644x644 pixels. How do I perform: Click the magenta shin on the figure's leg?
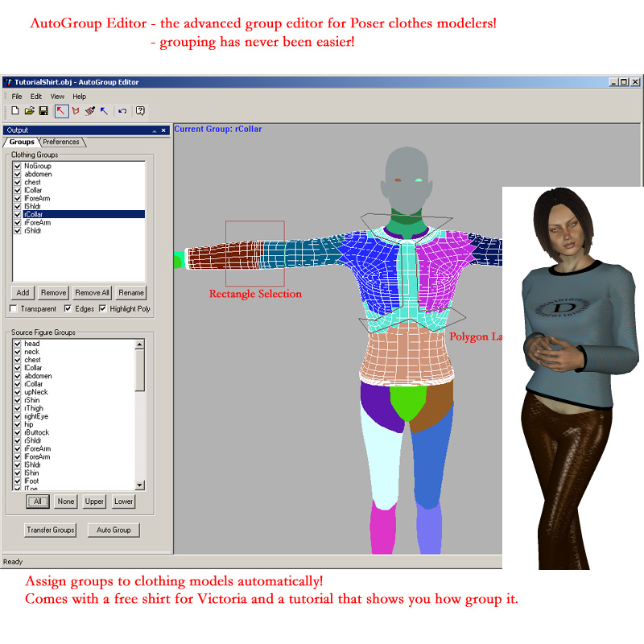pos(383,528)
